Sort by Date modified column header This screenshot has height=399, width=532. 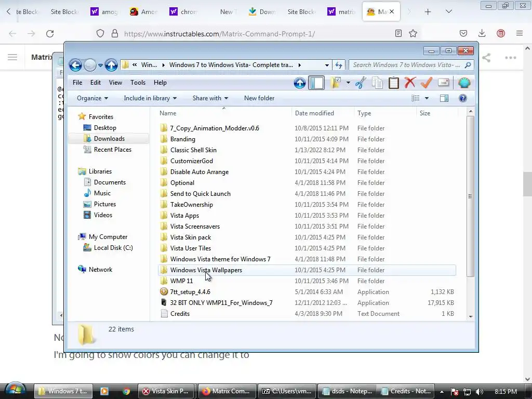click(x=323, y=113)
